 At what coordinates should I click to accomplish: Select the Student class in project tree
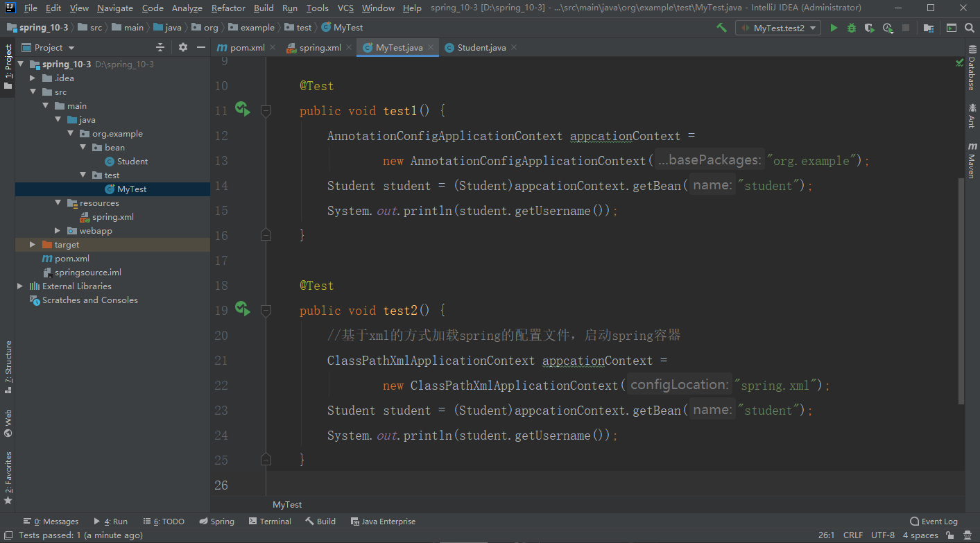tap(126, 162)
